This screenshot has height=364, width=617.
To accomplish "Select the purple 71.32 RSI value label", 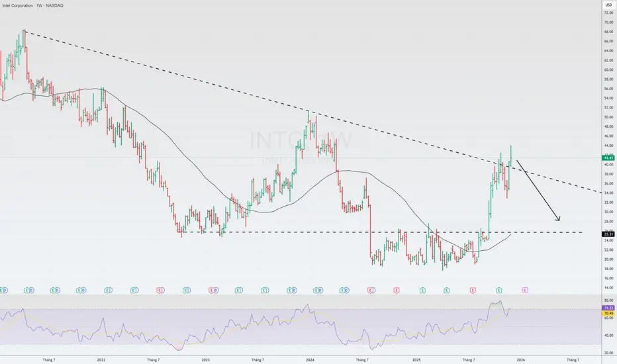I will [x=608, y=308].
